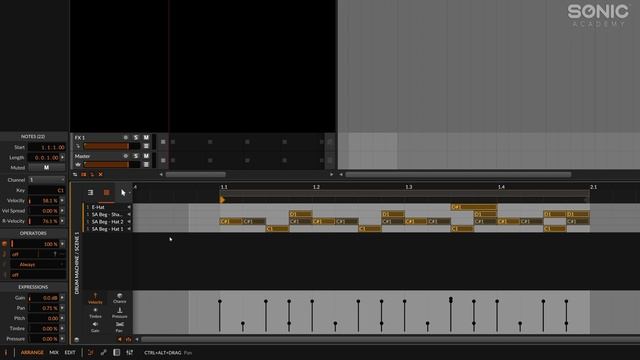The height and width of the screenshot is (360, 640).
Task: Toggle the Muted M button for notes
Action: click(x=46, y=168)
